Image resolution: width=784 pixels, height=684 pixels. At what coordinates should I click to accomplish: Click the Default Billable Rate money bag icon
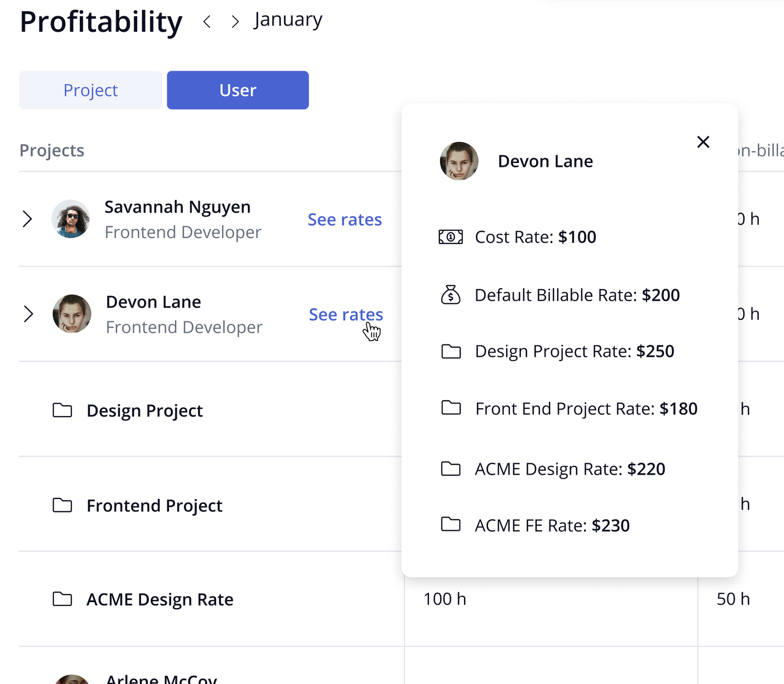450,295
